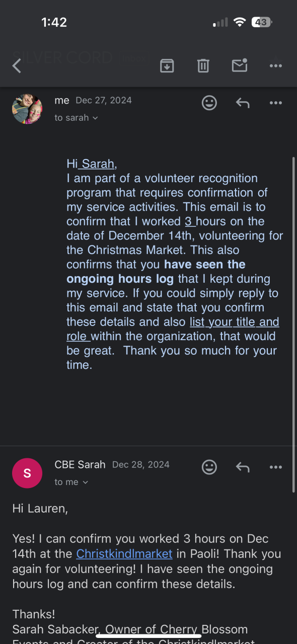Open the Christkindlmarket link
Screen dimensions: 297x644
click(x=124, y=554)
